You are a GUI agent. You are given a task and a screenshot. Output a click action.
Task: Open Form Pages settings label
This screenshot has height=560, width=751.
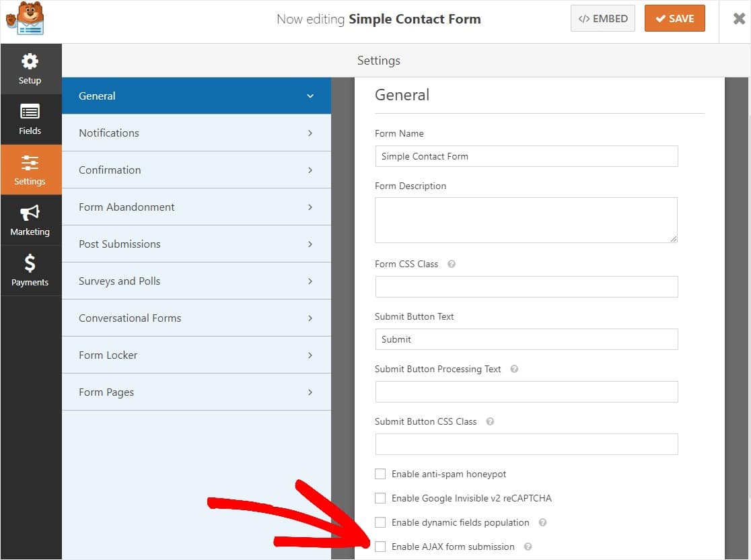tap(106, 392)
